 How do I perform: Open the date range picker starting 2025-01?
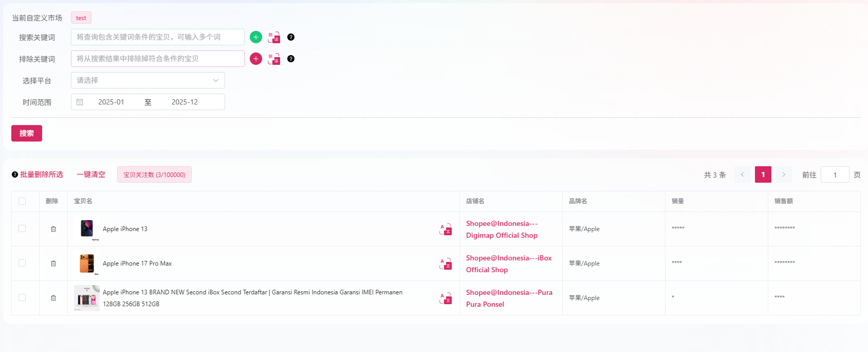click(x=112, y=102)
